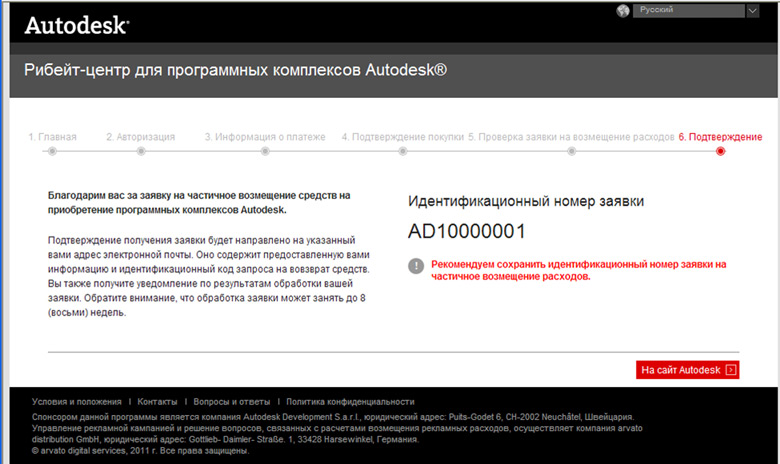Click the bold thank-you text Благодарим вас за заявку
Screen dimensions: 780x464
(199, 203)
